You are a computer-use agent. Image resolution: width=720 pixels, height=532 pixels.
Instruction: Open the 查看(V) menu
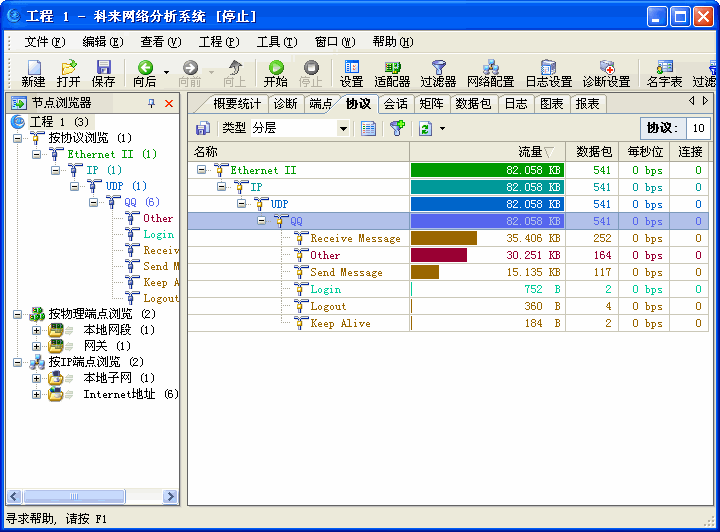[161, 42]
